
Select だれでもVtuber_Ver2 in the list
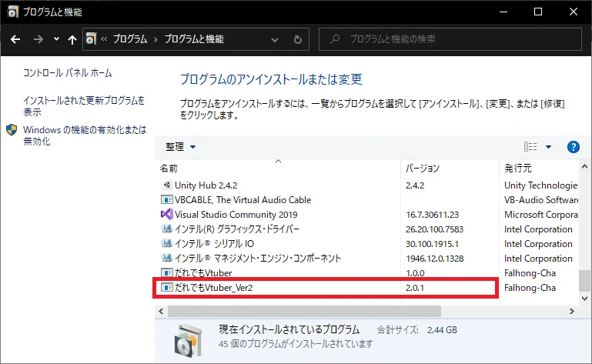[213, 288]
